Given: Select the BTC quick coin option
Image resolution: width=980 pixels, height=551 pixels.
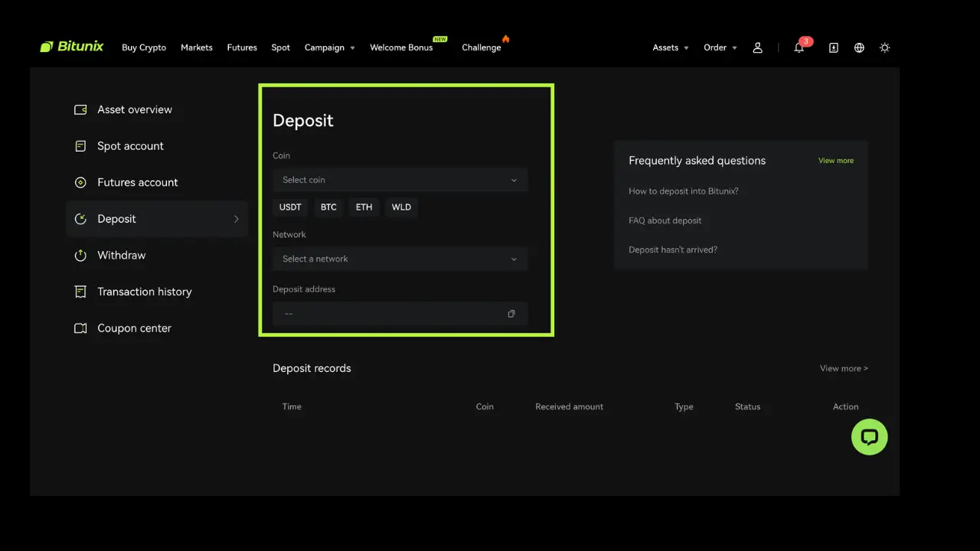Looking at the screenshot, I should coord(328,207).
